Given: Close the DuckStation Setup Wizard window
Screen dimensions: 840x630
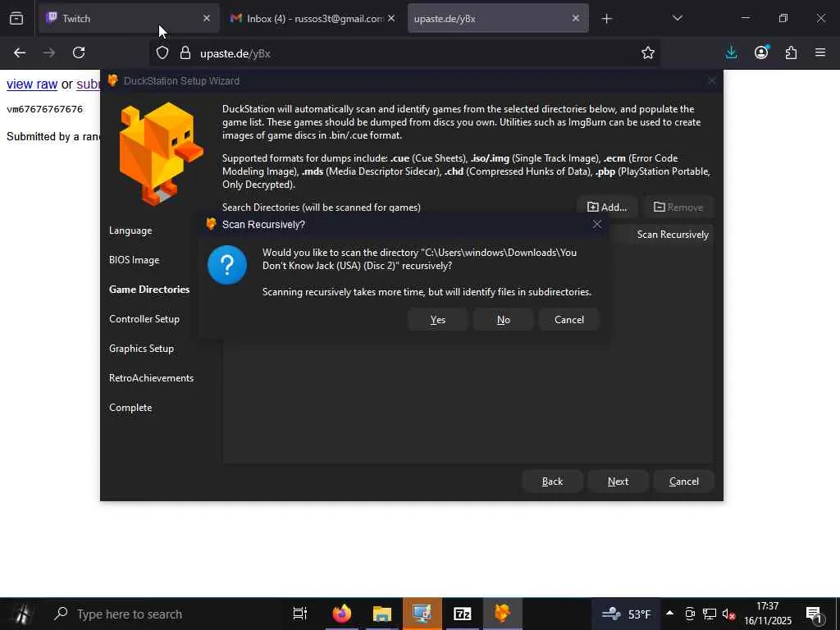Looking at the screenshot, I should click(711, 81).
